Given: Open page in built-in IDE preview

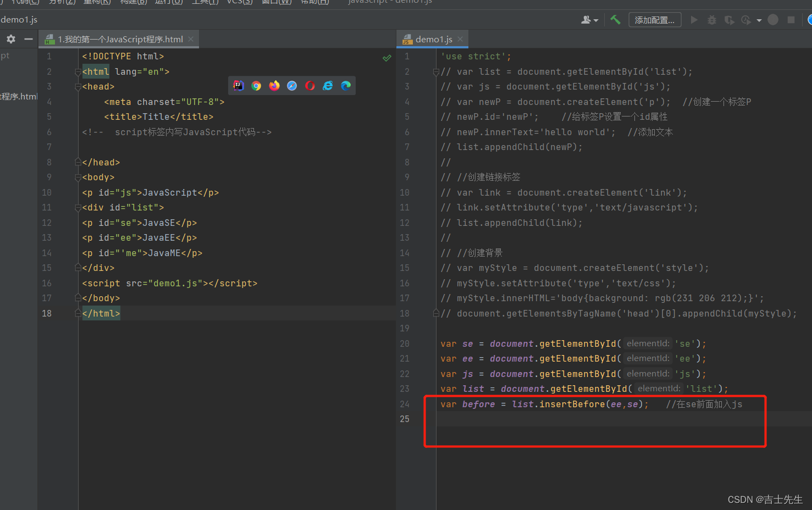Looking at the screenshot, I should 239,86.
